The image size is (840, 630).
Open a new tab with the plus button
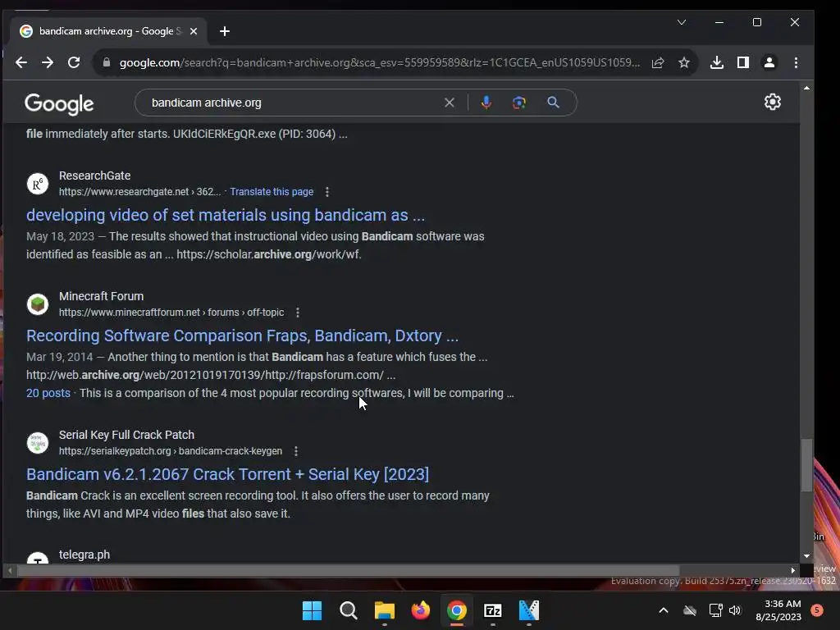click(225, 32)
